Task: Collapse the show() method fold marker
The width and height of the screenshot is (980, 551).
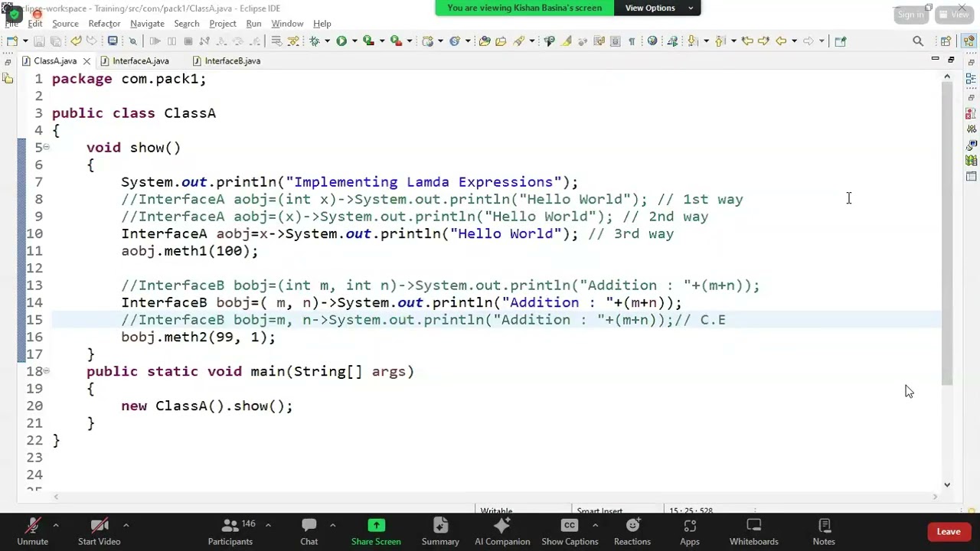Action: (46, 147)
